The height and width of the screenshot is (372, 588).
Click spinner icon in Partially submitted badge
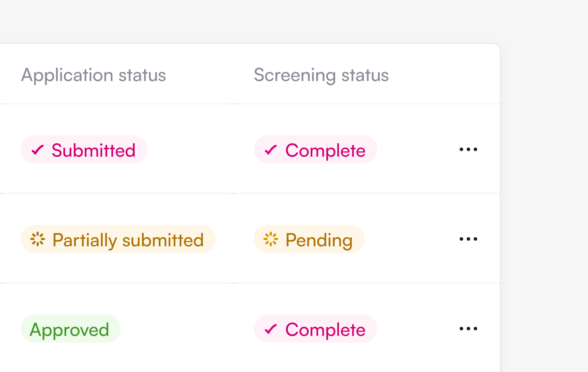pyautogui.click(x=38, y=239)
